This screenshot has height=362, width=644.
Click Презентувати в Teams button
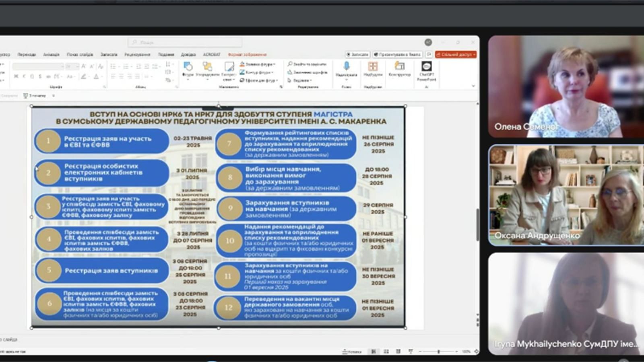(397, 54)
